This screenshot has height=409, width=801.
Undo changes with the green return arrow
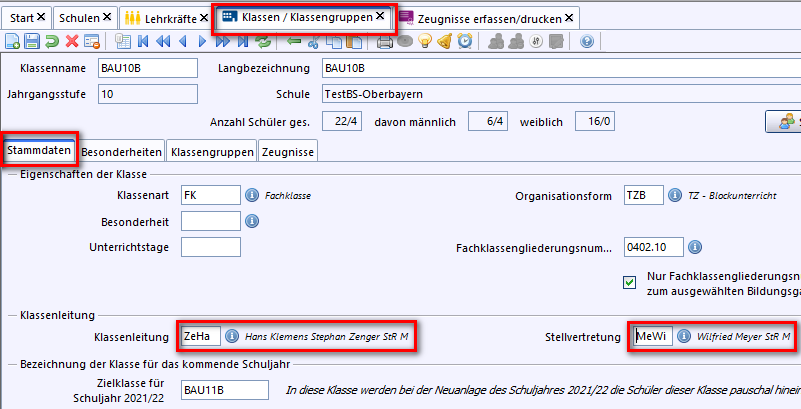coord(52,41)
